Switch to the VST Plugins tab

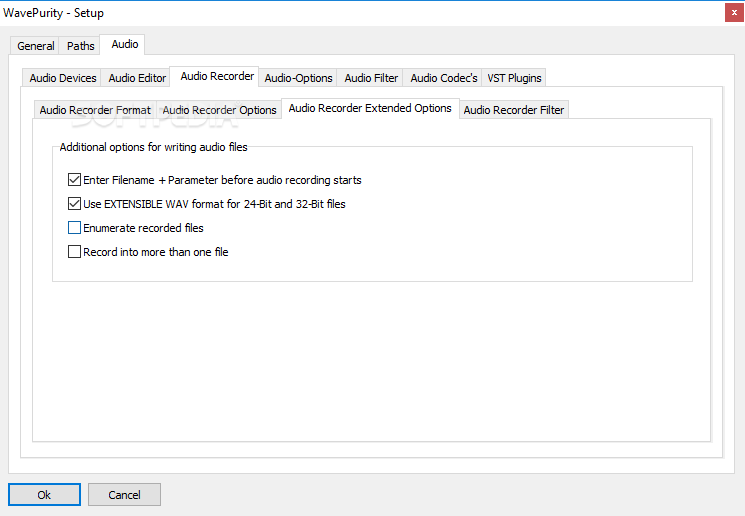pos(514,78)
